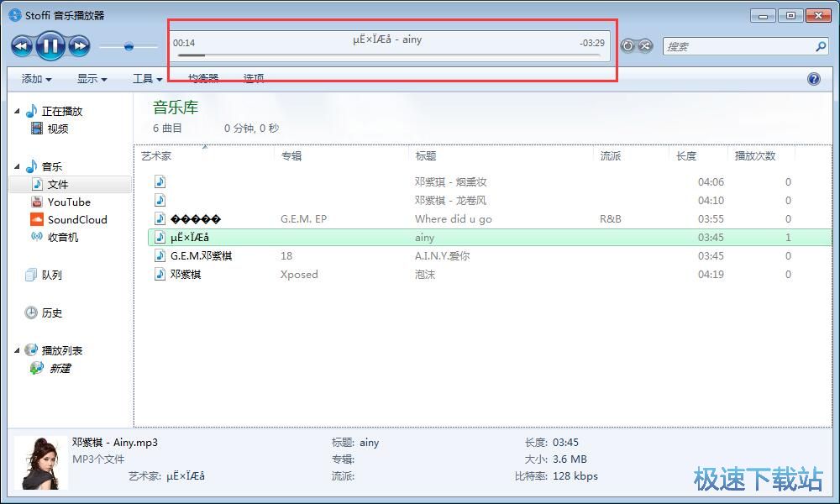The width and height of the screenshot is (840, 504).
Task: Toggle repeat mode near the search box
Action: [x=628, y=46]
